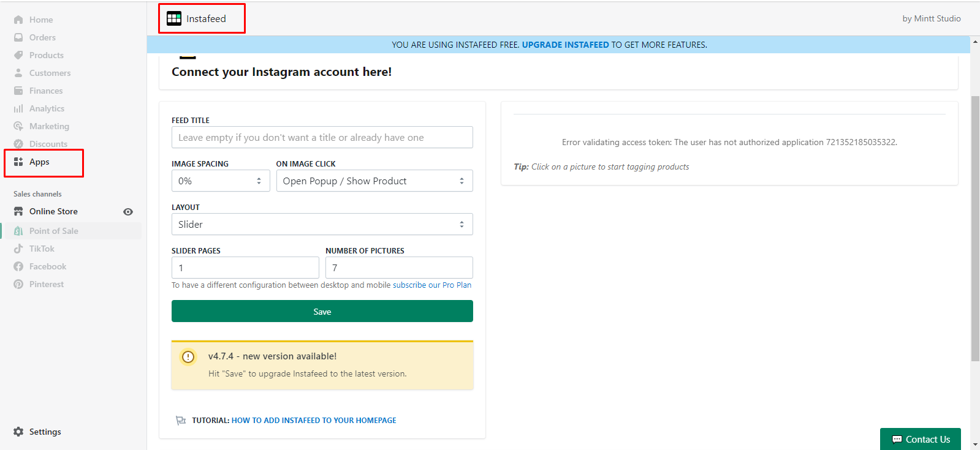Click the Number of Pictures field
The height and width of the screenshot is (450, 980).
point(399,268)
